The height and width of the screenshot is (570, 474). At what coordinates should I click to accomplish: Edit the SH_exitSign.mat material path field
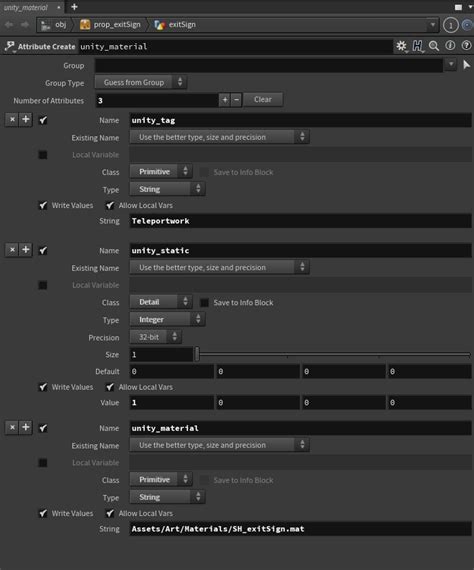pyautogui.click(x=300, y=529)
